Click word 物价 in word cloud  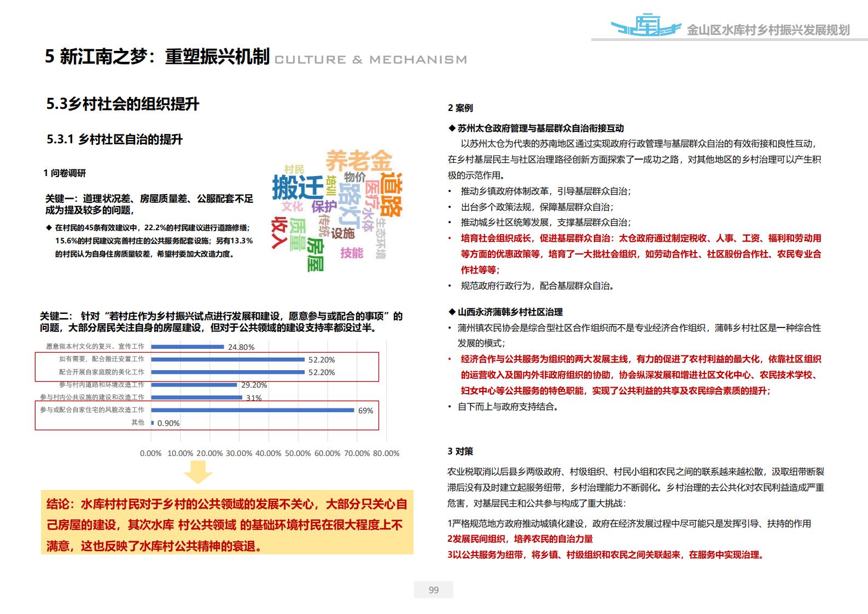355,177
